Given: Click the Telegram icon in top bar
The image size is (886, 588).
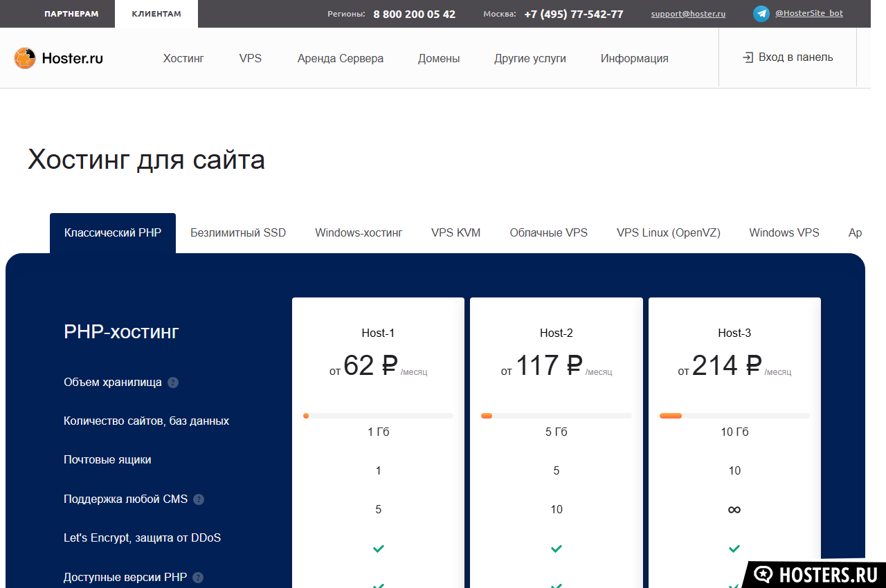Looking at the screenshot, I should tap(761, 14).
